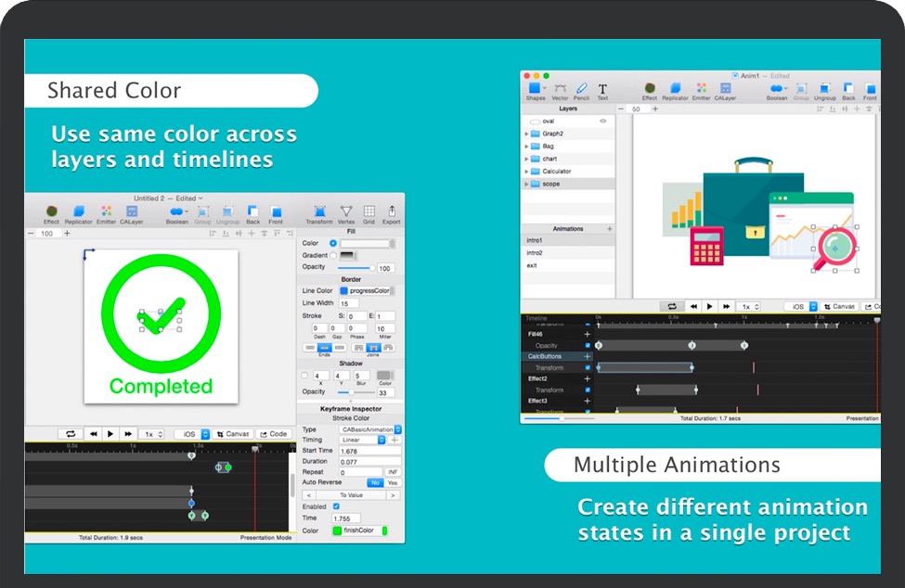
Task: Select the Shapes tool
Action: pyautogui.click(x=536, y=89)
